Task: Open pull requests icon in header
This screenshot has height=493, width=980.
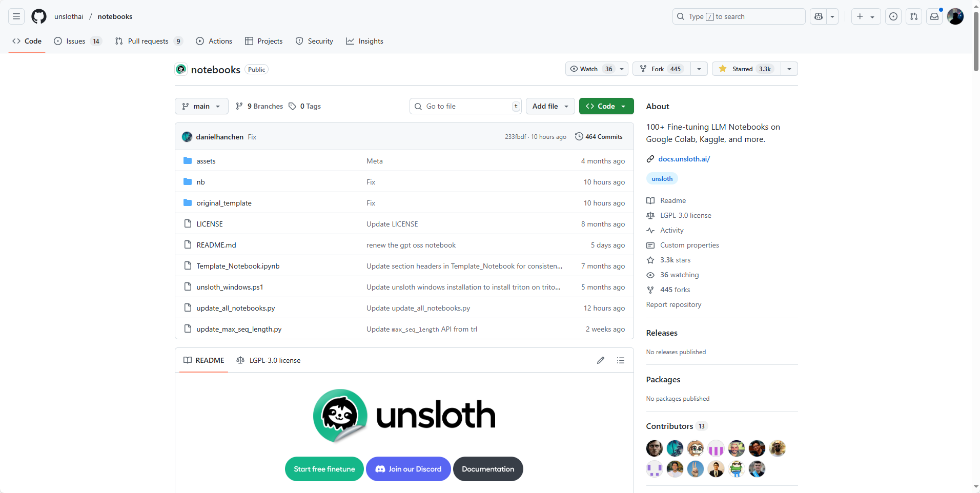Action: (x=914, y=16)
